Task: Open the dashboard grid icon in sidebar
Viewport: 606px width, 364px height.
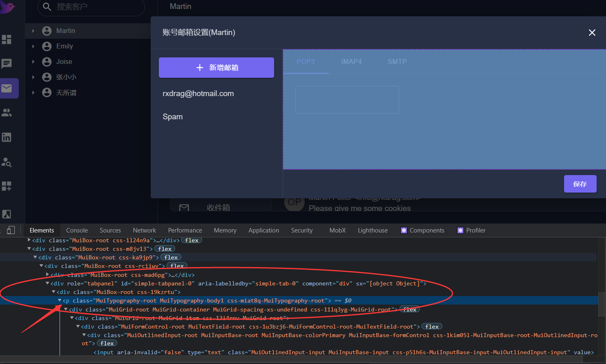Action: click(7, 39)
